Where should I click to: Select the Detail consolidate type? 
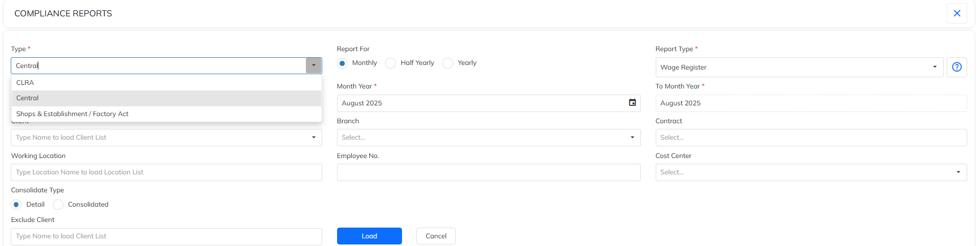(16, 205)
